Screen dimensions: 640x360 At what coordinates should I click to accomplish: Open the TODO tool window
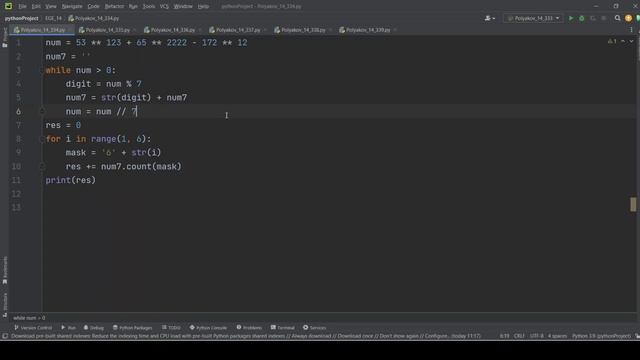click(171, 327)
